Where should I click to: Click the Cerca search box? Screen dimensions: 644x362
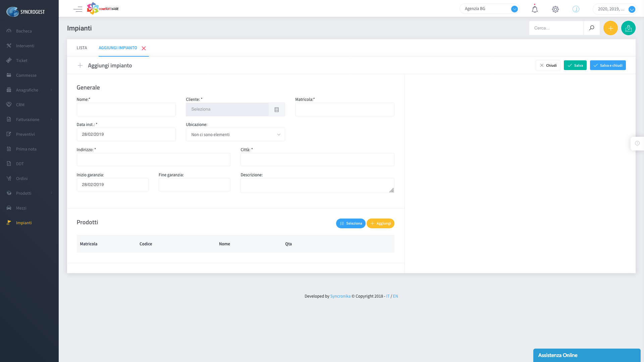pos(556,28)
